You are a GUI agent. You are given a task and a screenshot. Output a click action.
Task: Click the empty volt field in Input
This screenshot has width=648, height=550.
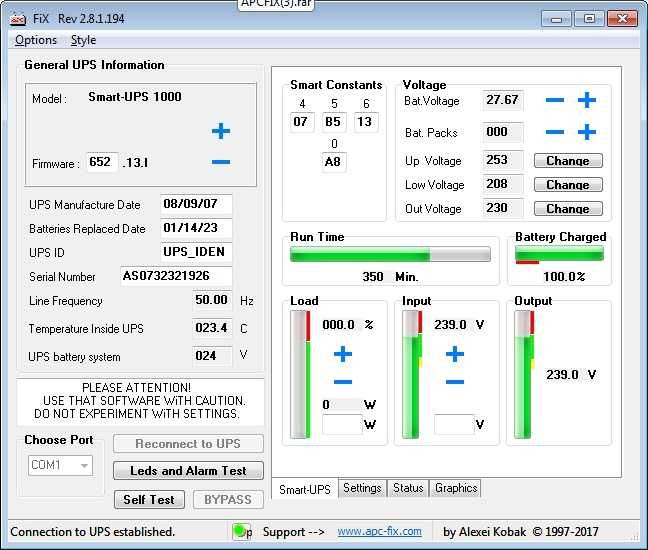454,424
